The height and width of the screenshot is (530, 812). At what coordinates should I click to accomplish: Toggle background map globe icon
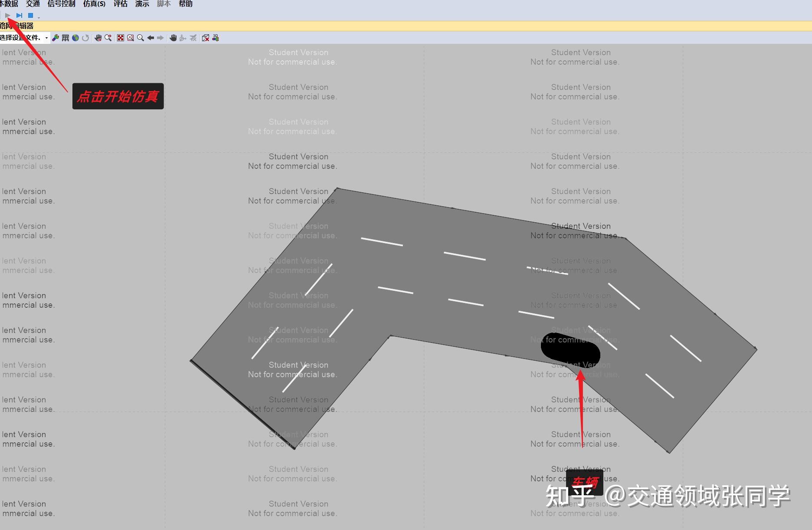[x=75, y=38]
